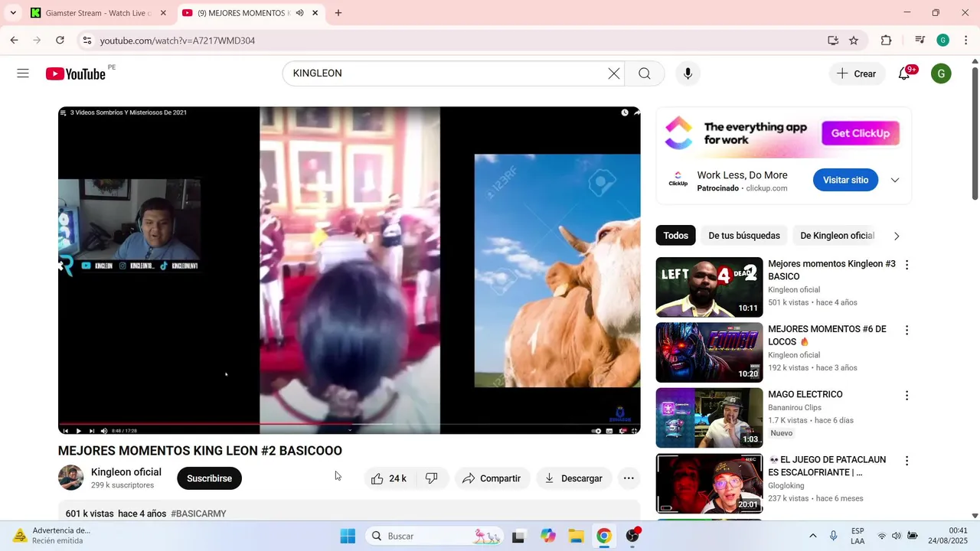
Task: Bookmark this page with the star
Action: click(854, 41)
